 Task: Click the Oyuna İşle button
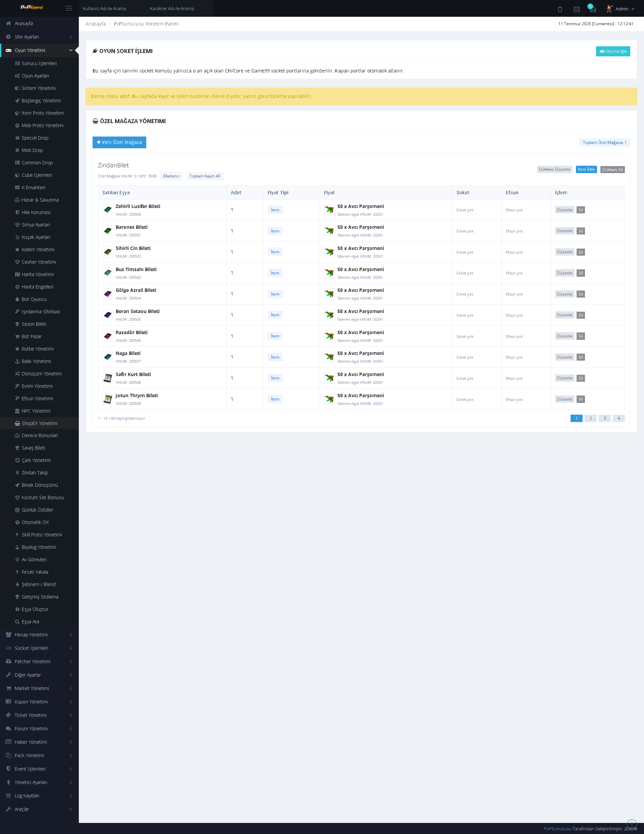[613, 51]
